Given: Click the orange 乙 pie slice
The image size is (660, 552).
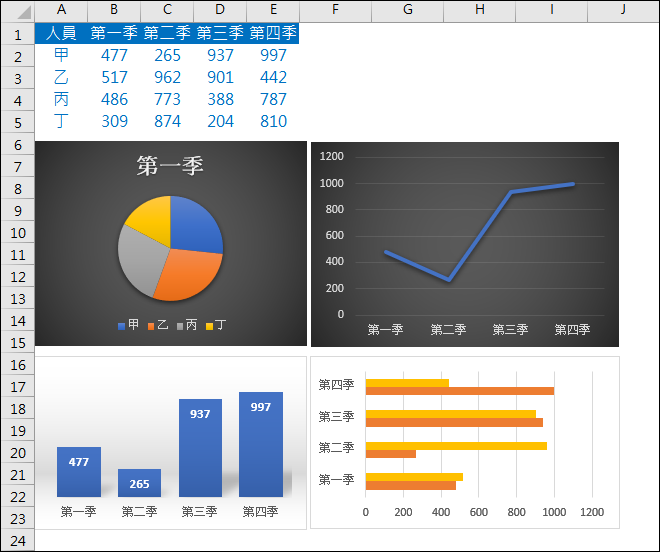Looking at the screenshot, I should [x=189, y=274].
